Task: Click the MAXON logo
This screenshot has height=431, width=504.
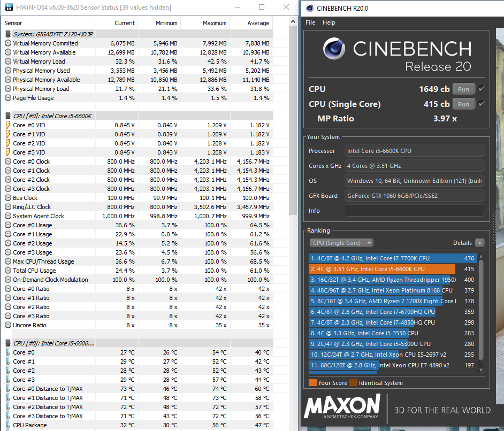Action: pos(342,407)
